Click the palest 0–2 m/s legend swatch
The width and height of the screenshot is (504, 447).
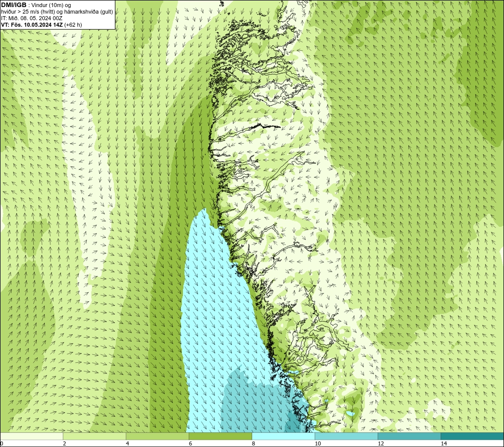pyautogui.click(x=31, y=436)
